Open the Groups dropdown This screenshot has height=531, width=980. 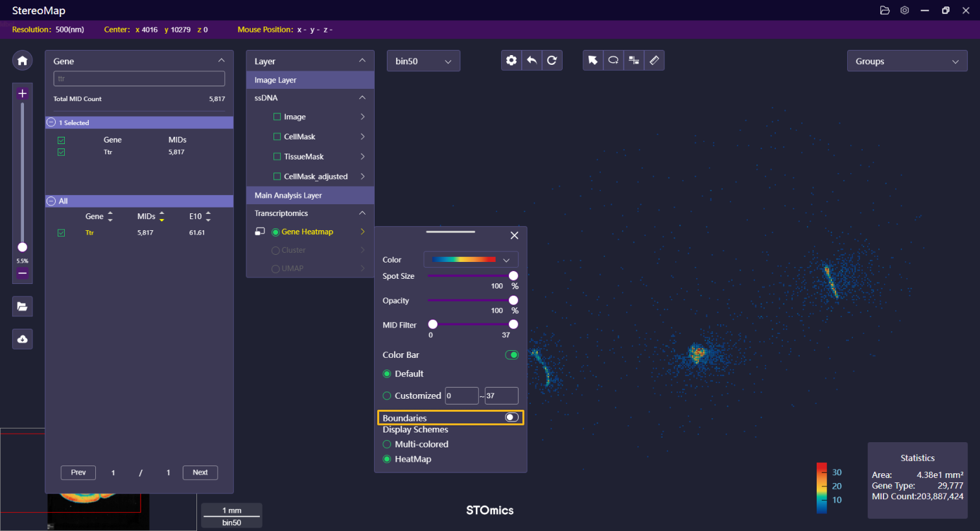coord(907,61)
